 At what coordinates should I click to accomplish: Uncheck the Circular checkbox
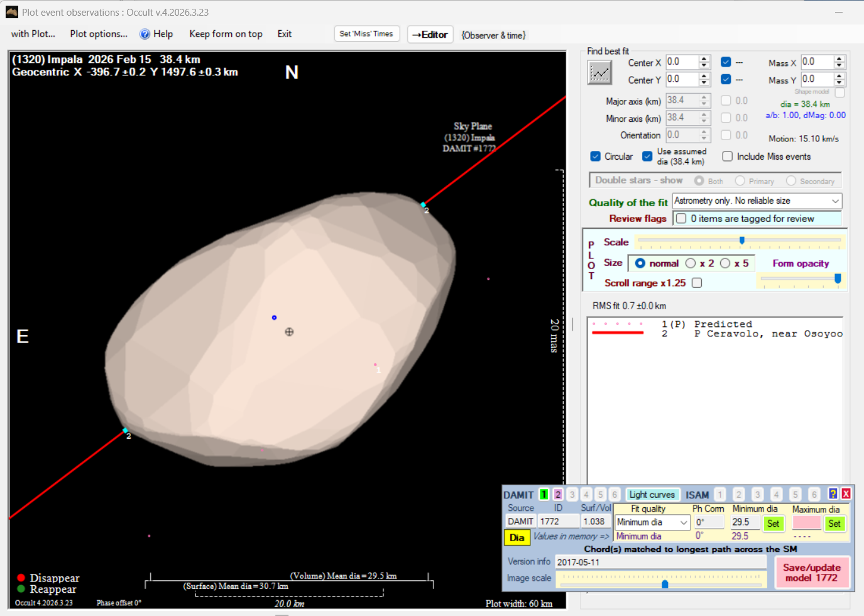tap(596, 157)
